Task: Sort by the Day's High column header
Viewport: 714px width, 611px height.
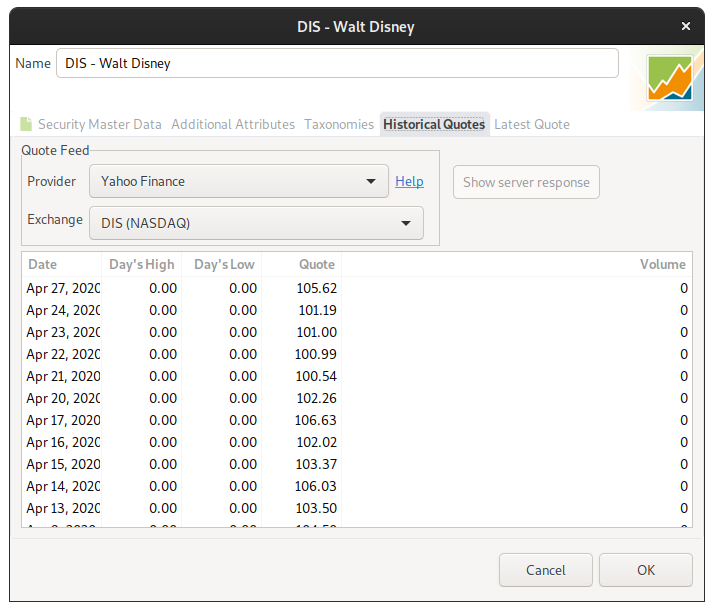Action: click(x=142, y=264)
